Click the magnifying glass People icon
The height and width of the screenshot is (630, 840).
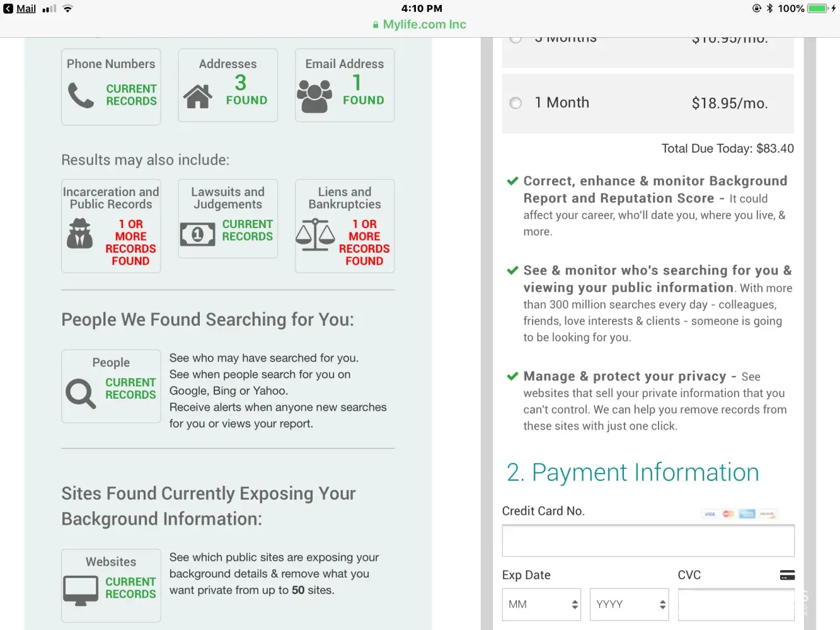click(81, 394)
